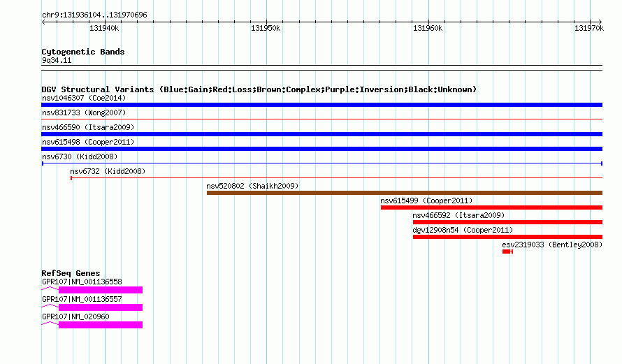This screenshot has height=364, width=622.
Task: Click the 131960k ruler label
Action: click(428, 28)
